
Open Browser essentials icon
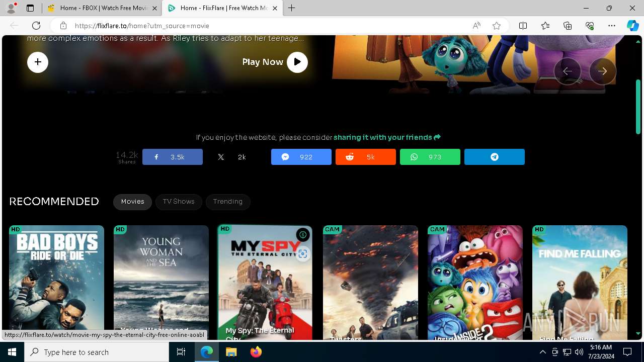(590, 26)
